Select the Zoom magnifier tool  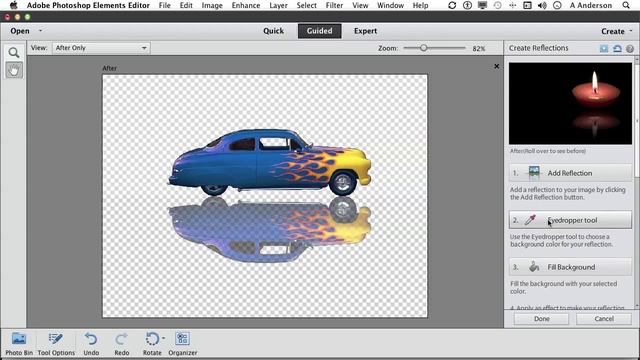(x=14, y=53)
